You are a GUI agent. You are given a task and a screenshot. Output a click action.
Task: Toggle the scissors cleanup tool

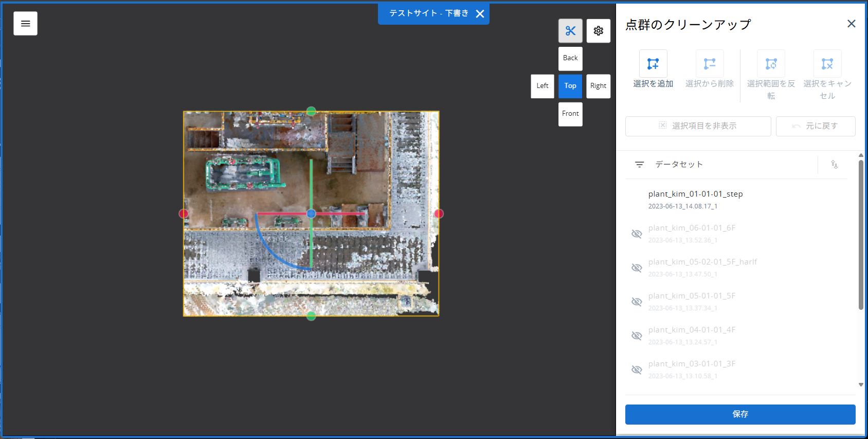pyautogui.click(x=570, y=31)
